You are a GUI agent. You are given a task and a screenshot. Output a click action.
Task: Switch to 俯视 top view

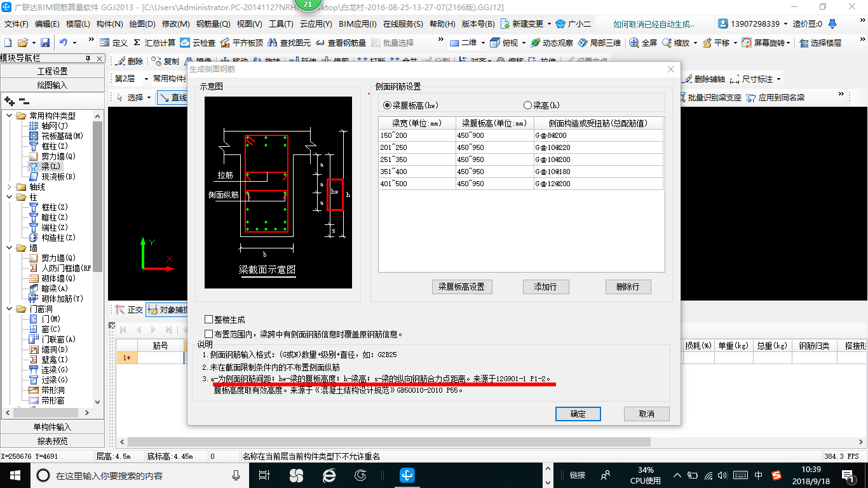[505, 43]
